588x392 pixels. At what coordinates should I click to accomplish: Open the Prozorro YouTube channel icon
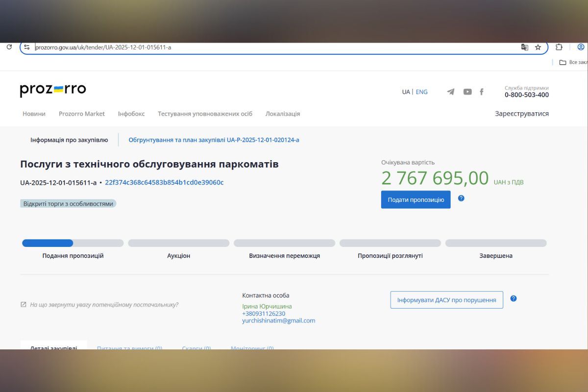467,92
